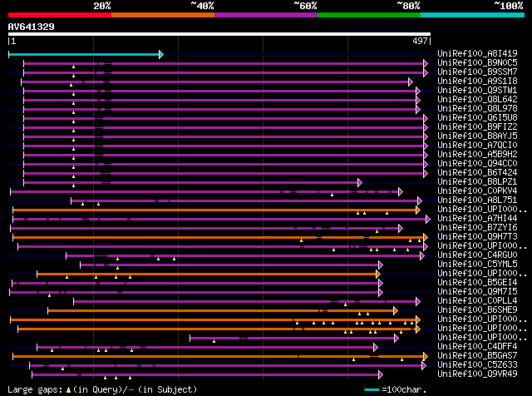The height and width of the screenshot is (396, 532).
Task: Click the orange ~40% identity legend segment
Action: 163,15
